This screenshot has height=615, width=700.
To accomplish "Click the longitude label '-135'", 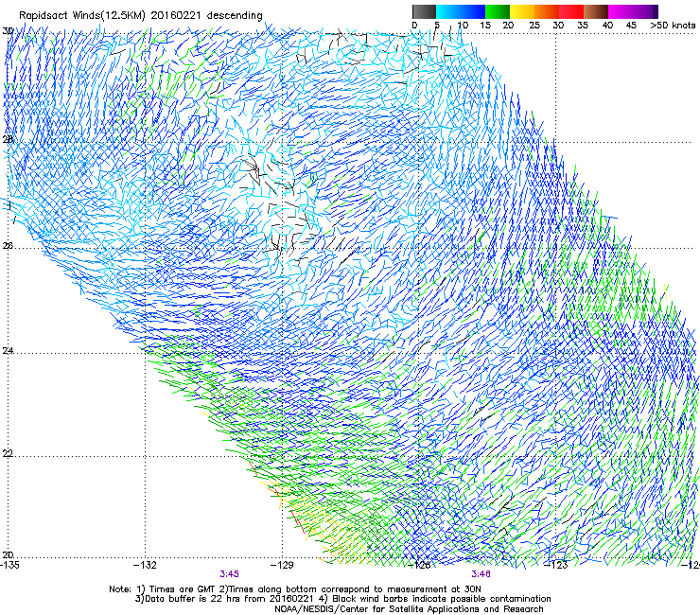I will tap(9, 565).
